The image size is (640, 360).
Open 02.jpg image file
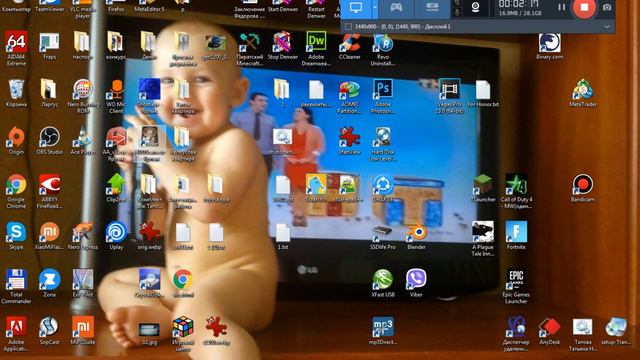[150, 334]
